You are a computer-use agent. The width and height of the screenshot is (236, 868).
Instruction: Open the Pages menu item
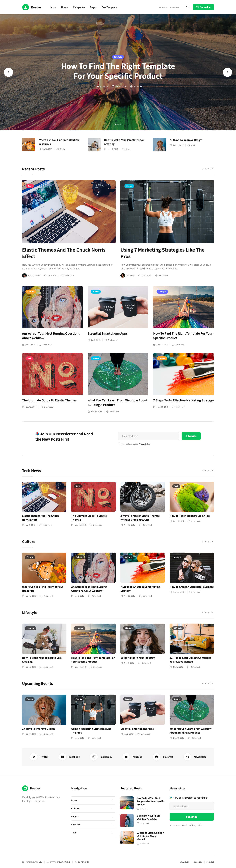click(93, 7)
